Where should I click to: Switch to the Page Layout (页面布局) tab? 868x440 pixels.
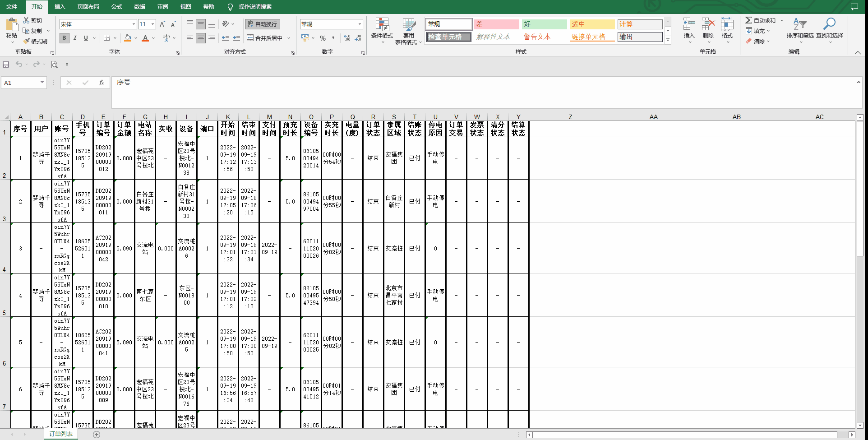(x=88, y=6)
